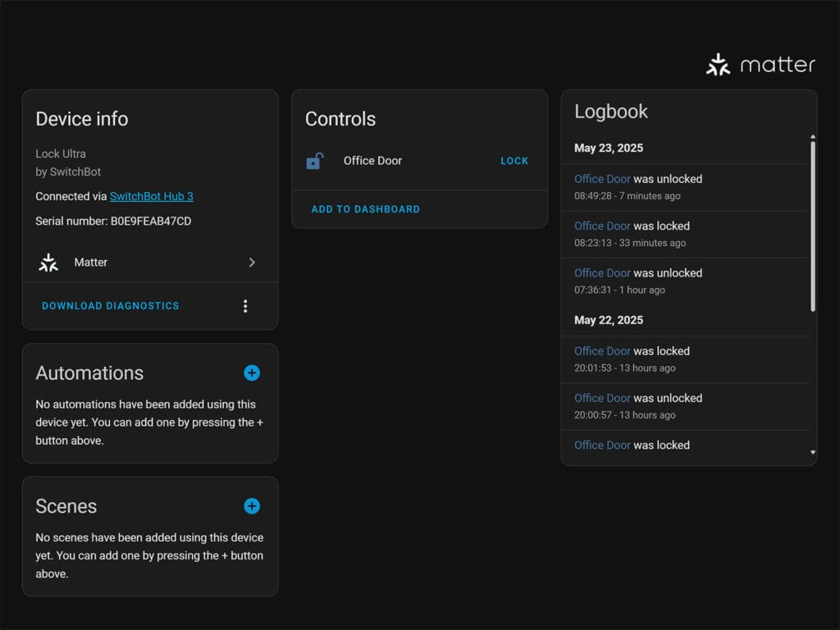Click the Automations heading

coord(89,373)
